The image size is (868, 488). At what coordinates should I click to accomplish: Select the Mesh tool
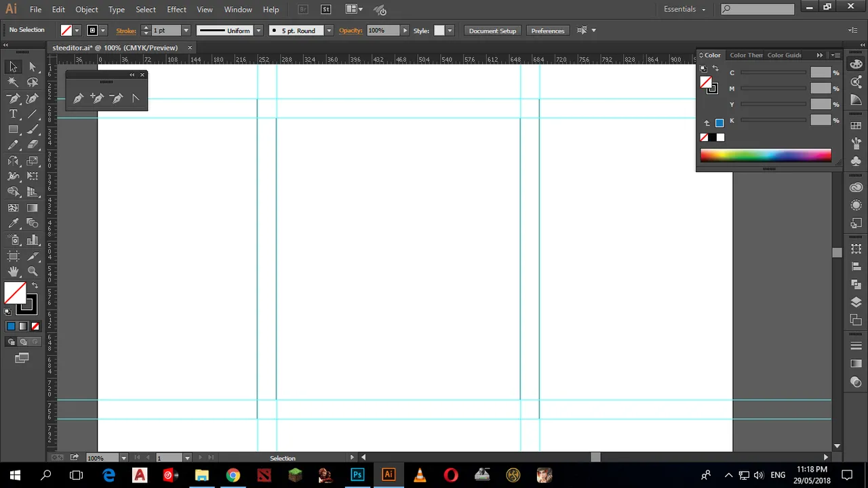point(13,208)
